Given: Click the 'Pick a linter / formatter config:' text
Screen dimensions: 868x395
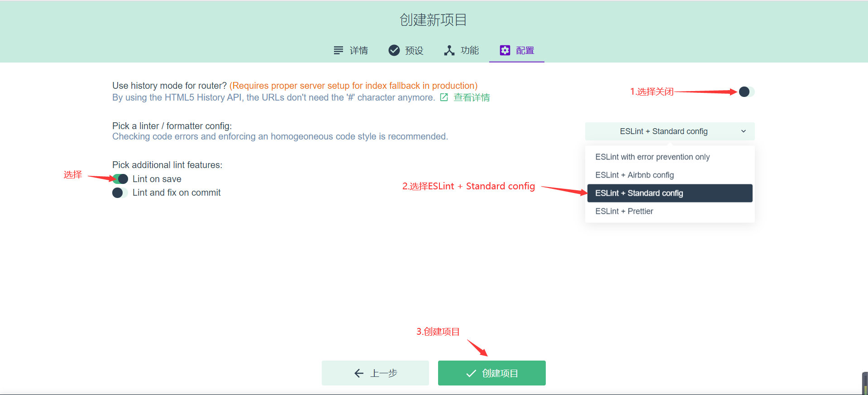Looking at the screenshot, I should coord(172,126).
